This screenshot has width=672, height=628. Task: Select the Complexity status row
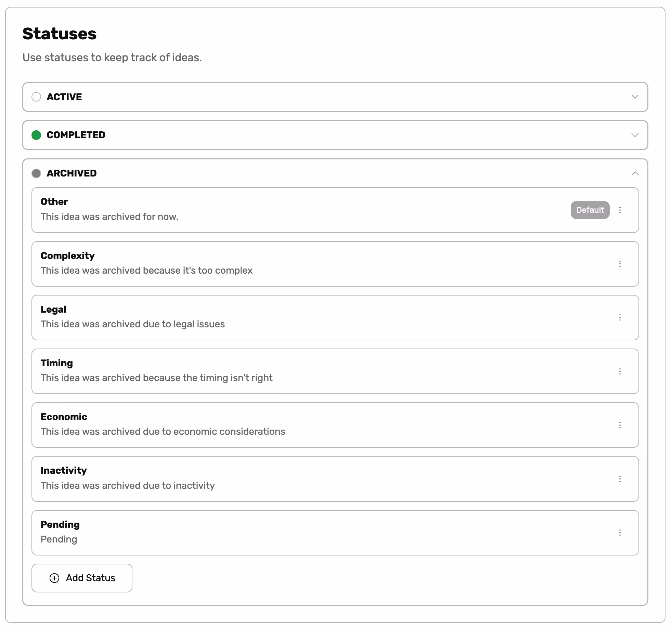[x=308, y=264]
